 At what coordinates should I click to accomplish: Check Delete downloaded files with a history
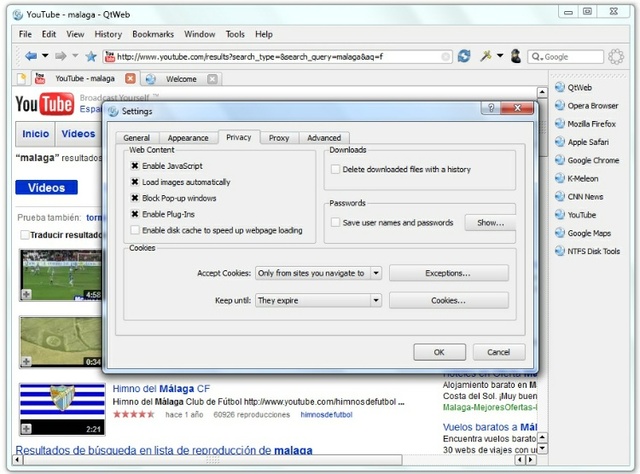point(335,169)
